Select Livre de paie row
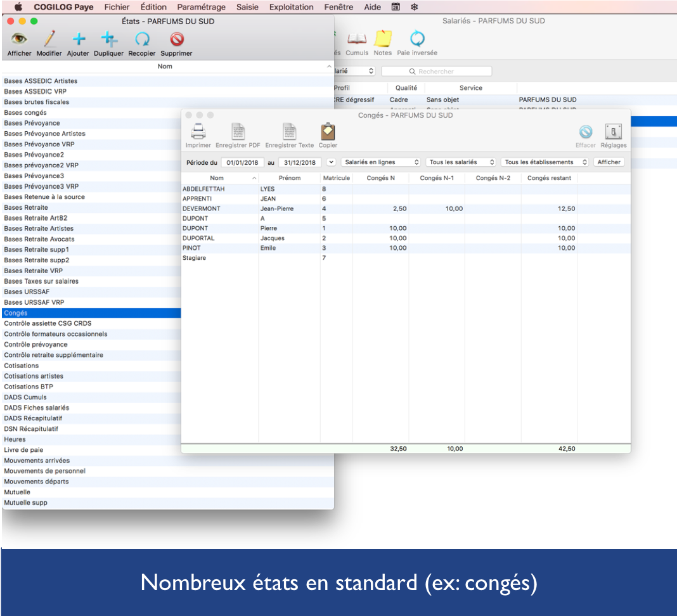 pyautogui.click(x=91, y=450)
